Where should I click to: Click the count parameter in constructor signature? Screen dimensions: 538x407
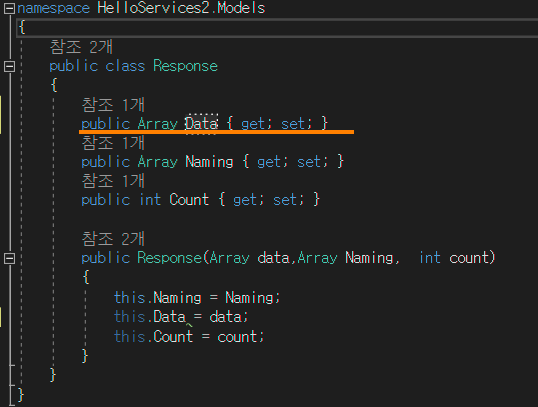[469, 258]
